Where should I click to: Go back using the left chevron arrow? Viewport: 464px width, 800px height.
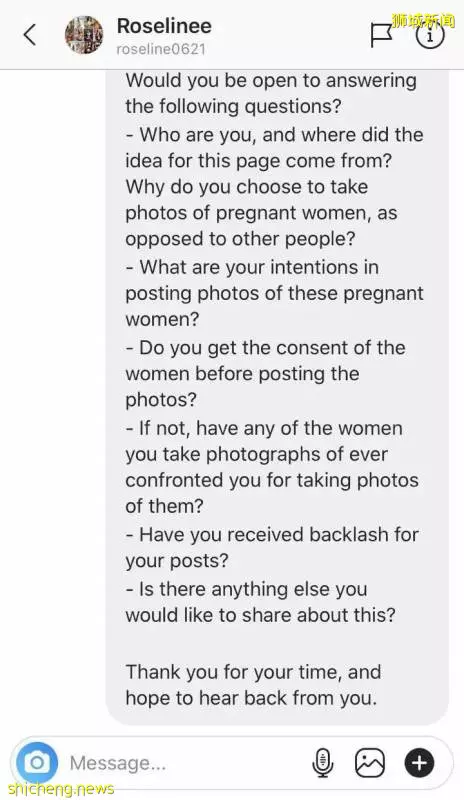[30, 34]
